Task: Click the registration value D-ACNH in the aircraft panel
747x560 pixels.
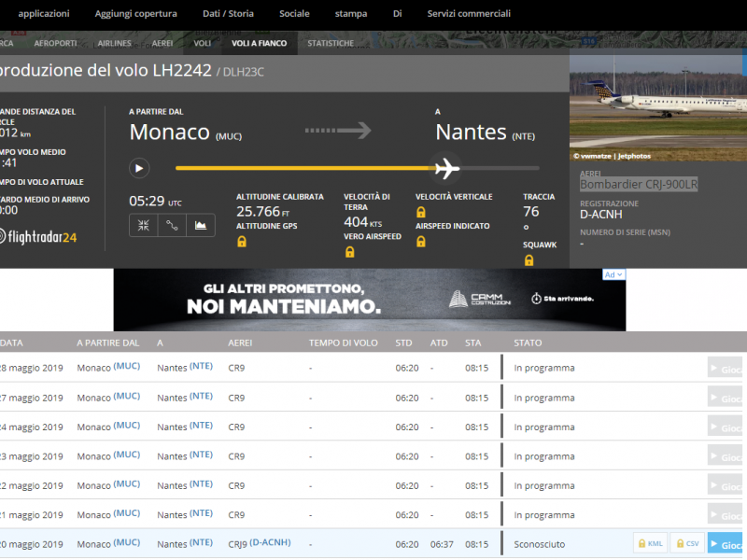Action: coord(601,215)
